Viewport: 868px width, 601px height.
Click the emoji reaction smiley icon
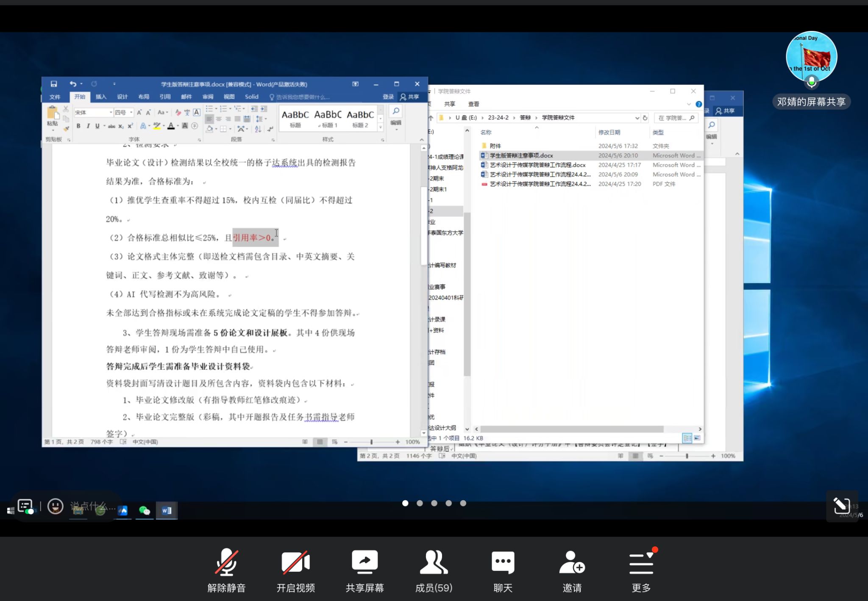tap(56, 506)
